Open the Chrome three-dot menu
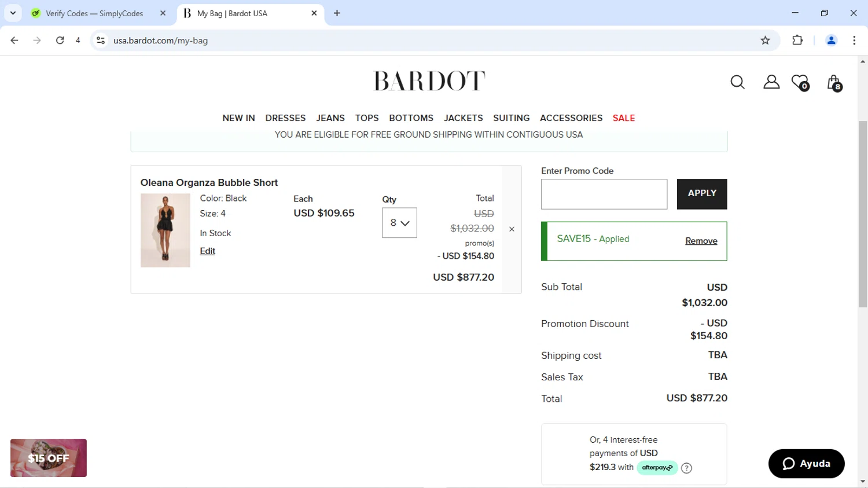The width and height of the screenshot is (868, 488). (x=854, y=41)
